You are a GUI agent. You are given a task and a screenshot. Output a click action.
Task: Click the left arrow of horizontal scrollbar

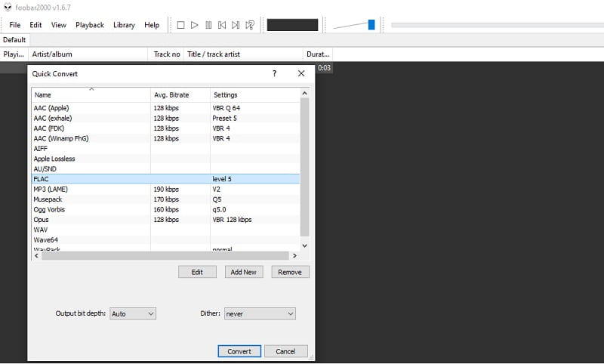(36, 256)
